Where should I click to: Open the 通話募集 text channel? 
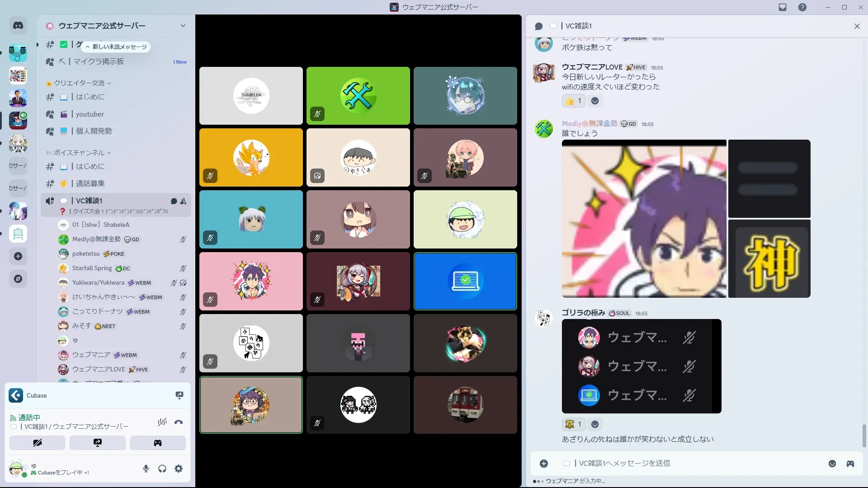pyautogui.click(x=90, y=183)
